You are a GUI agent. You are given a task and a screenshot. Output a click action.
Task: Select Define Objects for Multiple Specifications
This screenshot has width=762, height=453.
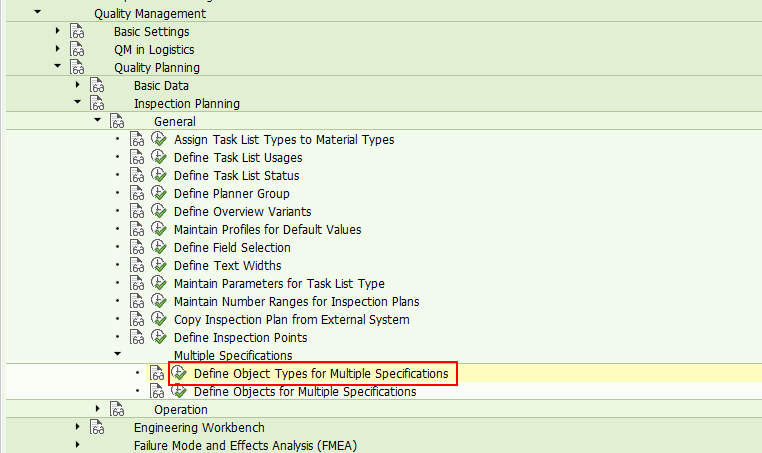pos(305,392)
